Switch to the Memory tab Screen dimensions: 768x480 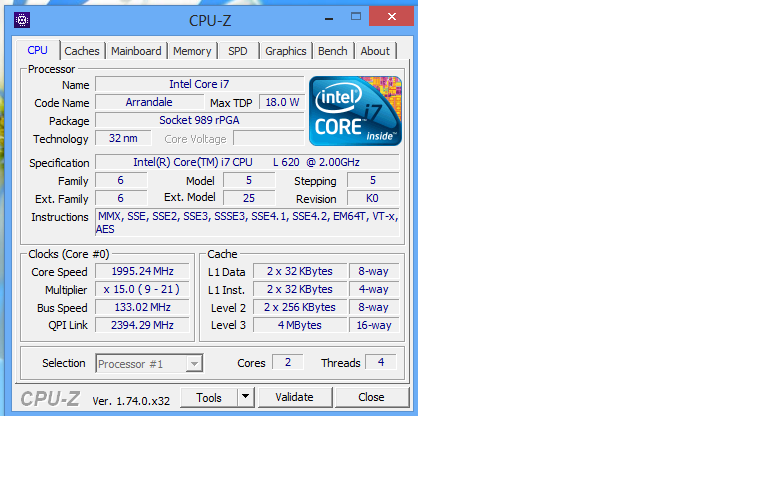[x=192, y=51]
